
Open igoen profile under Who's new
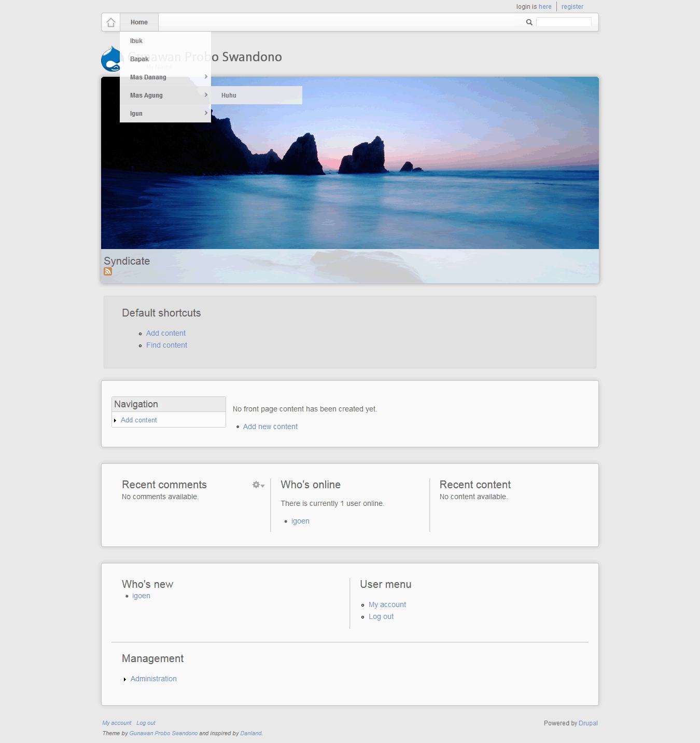click(x=141, y=596)
